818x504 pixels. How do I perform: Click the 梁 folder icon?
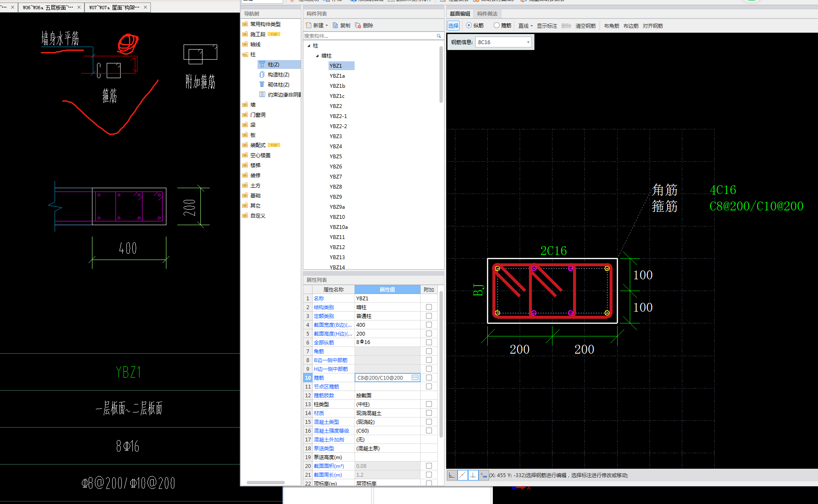point(245,125)
